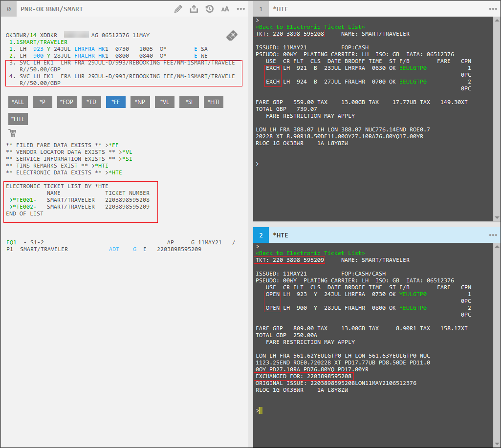Click the AA font size icon
Viewport: 501px width, 448px height.
(x=225, y=9)
